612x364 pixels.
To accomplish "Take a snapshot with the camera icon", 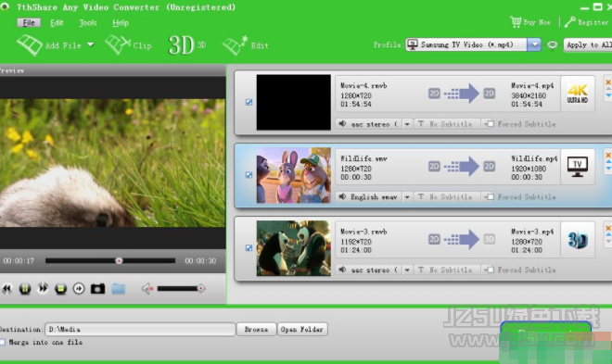I will pyautogui.click(x=97, y=289).
